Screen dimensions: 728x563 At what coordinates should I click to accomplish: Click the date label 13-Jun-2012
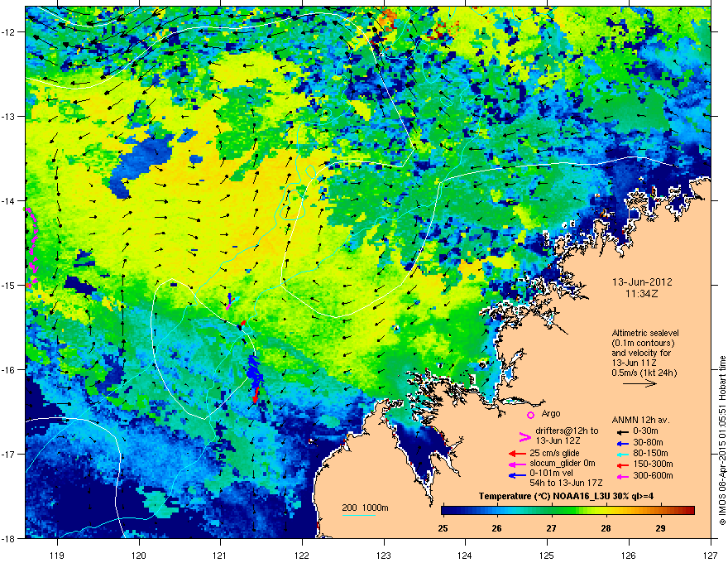tap(642, 282)
